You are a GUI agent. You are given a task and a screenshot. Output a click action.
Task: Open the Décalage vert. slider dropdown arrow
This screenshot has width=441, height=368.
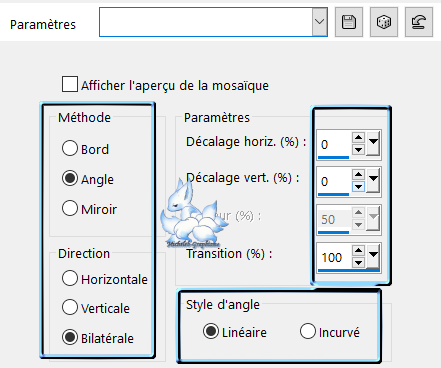tap(373, 180)
